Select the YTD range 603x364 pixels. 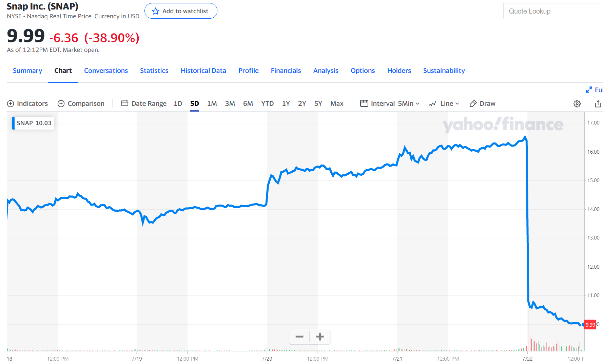(x=267, y=103)
